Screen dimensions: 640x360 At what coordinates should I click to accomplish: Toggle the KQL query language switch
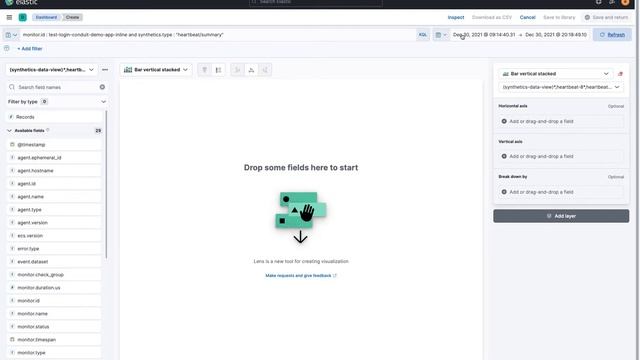click(422, 35)
